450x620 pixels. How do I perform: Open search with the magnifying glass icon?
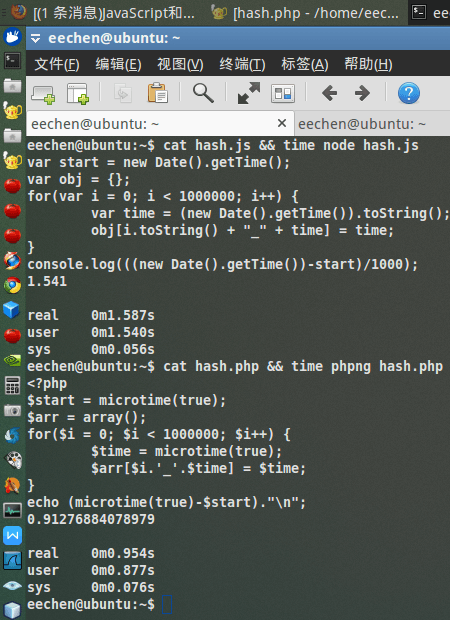click(x=203, y=93)
